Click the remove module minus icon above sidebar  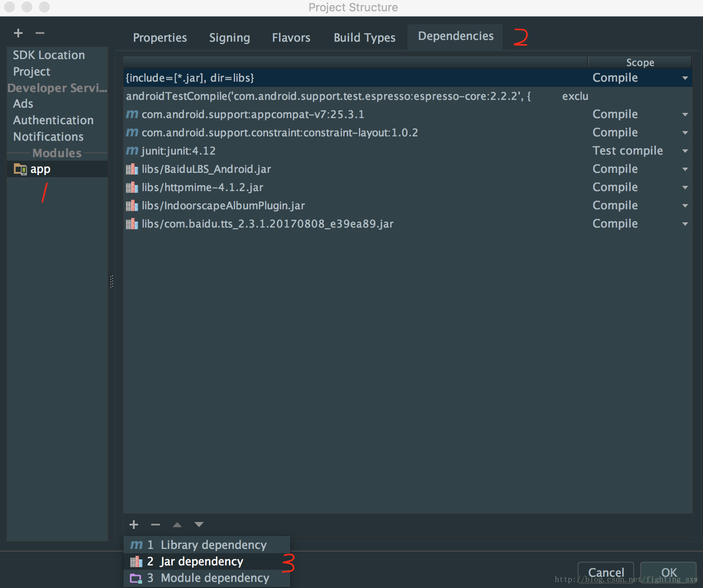[40, 33]
